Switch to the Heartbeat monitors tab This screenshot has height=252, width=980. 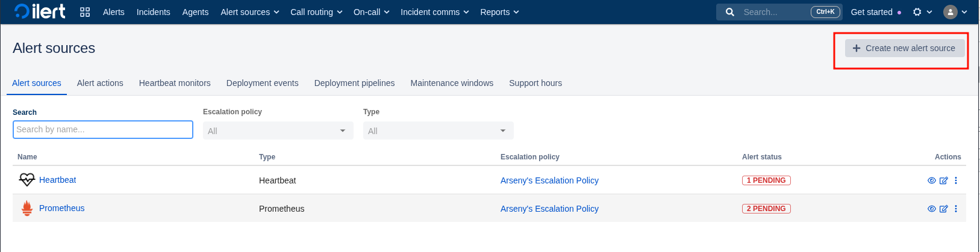175,83
